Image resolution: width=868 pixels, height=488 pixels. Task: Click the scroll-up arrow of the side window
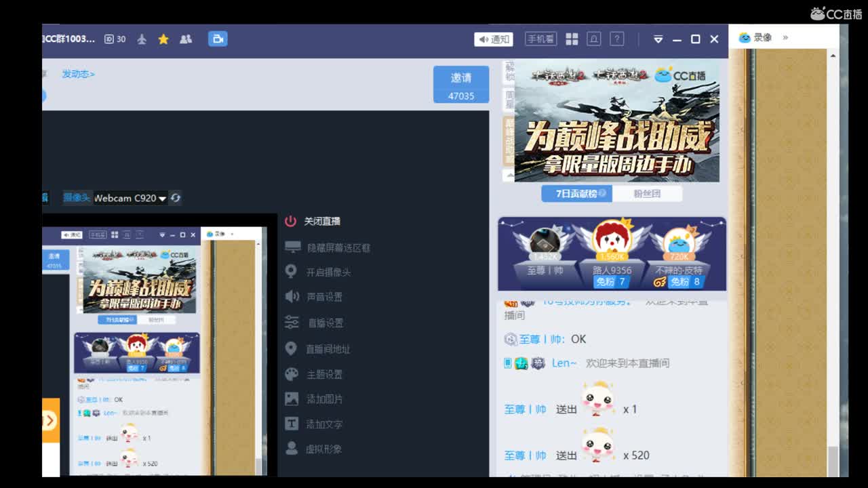point(833,54)
